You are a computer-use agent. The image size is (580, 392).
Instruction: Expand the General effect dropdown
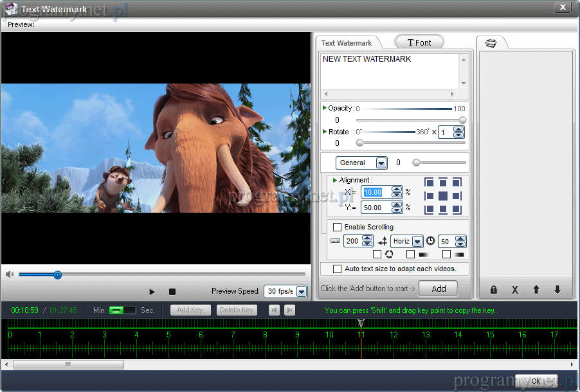point(381,163)
